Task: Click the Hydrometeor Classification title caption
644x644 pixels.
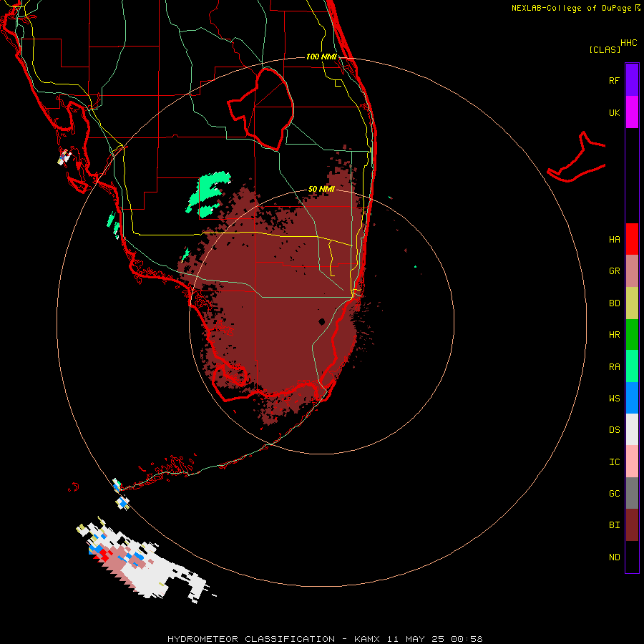Action: [x=325, y=639]
